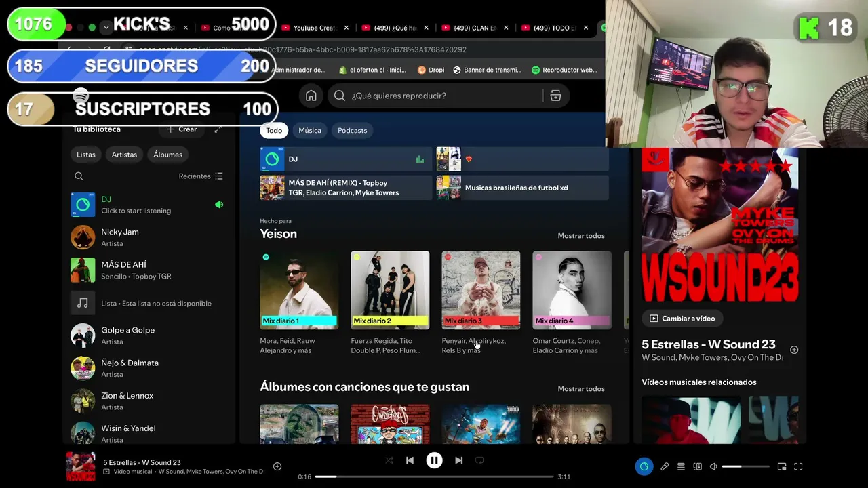The image size is (868, 488).
Task: Open lyrics with the microphone icon
Action: pos(665,466)
